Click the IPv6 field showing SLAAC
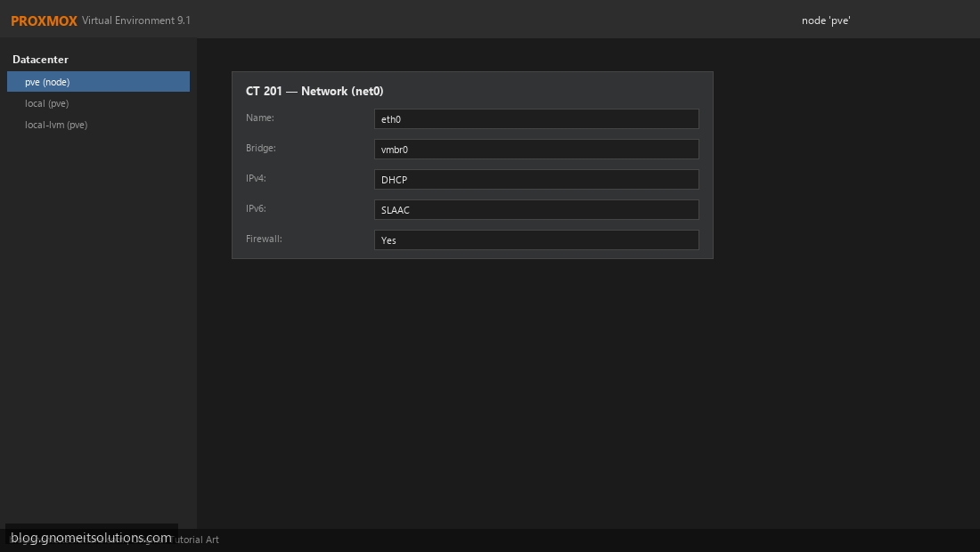The height and width of the screenshot is (552, 980). (x=536, y=210)
